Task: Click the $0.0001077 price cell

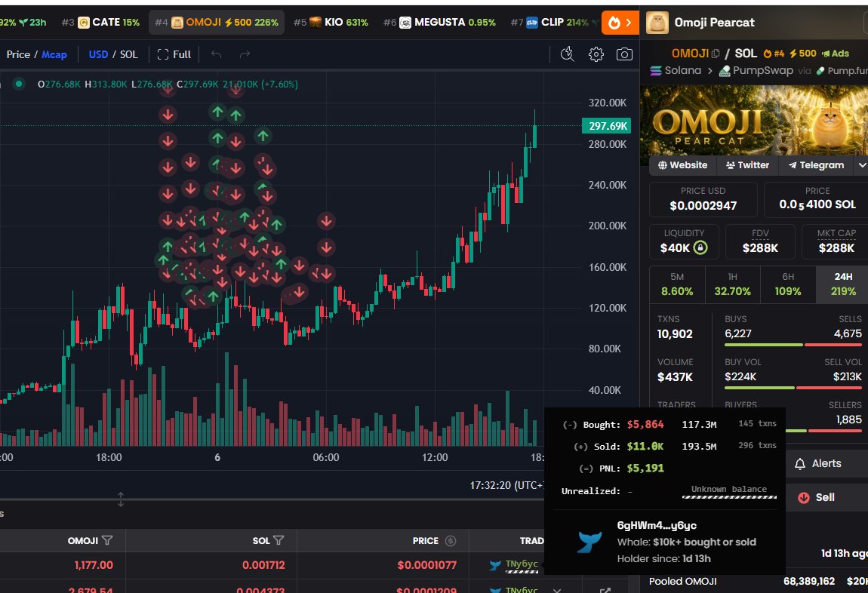Action: 426,565
